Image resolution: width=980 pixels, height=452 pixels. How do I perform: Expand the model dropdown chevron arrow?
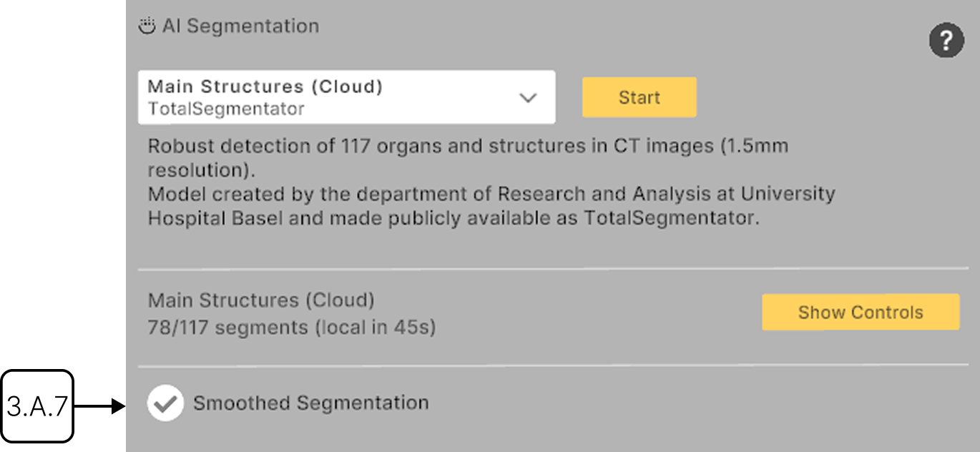(528, 98)
